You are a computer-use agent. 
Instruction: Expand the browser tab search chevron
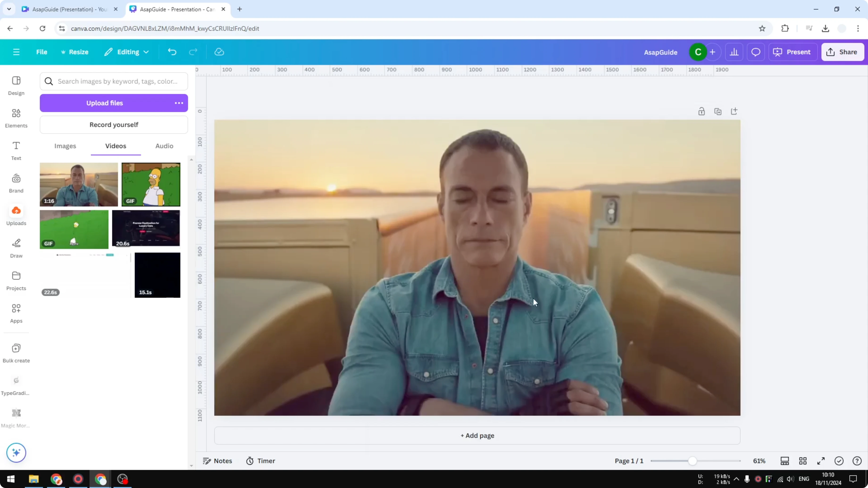tap(9, 9)
